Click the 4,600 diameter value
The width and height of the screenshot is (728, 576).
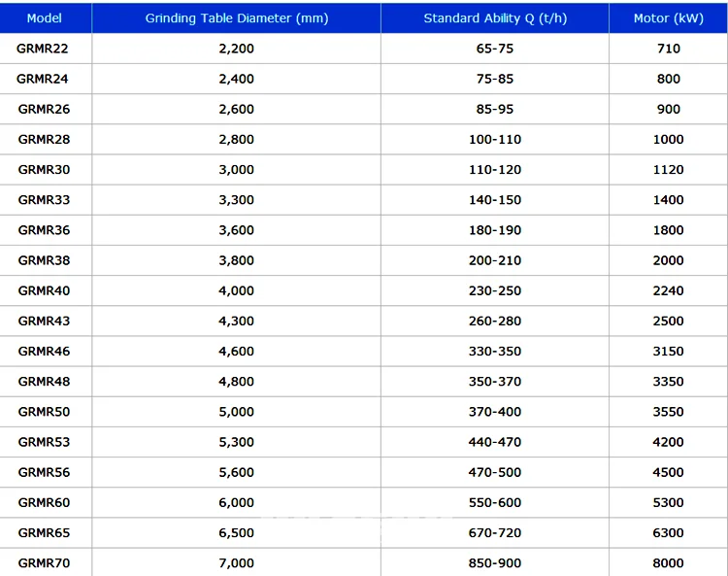237,351
